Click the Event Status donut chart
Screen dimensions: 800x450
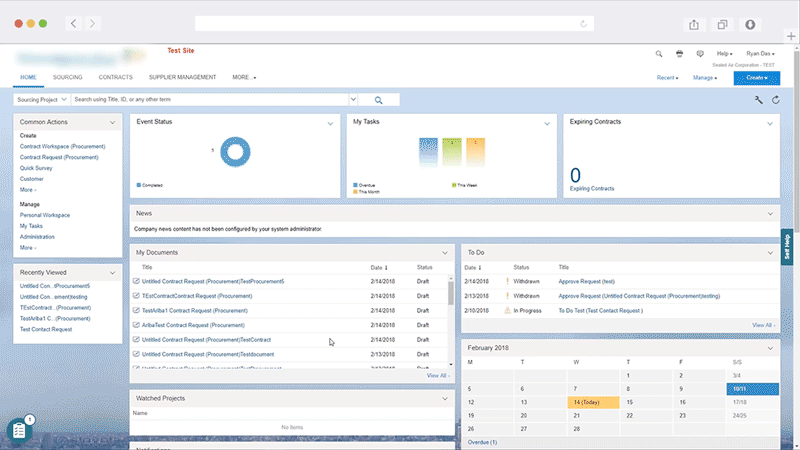(235, 152)
